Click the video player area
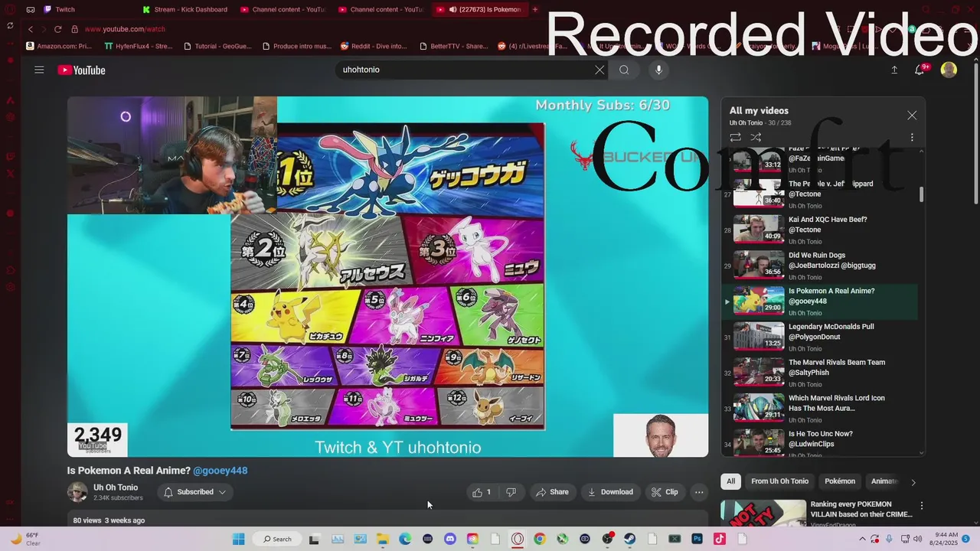 coord(387,276)
